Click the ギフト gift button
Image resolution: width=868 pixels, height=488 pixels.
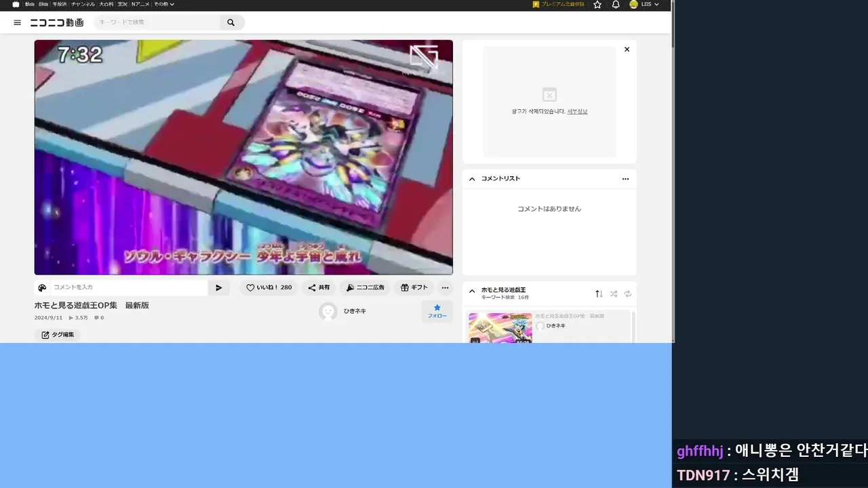click(x=414, y=287)
